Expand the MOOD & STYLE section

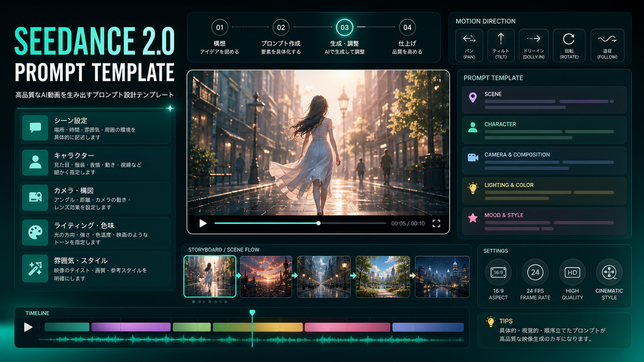(544, 221)
